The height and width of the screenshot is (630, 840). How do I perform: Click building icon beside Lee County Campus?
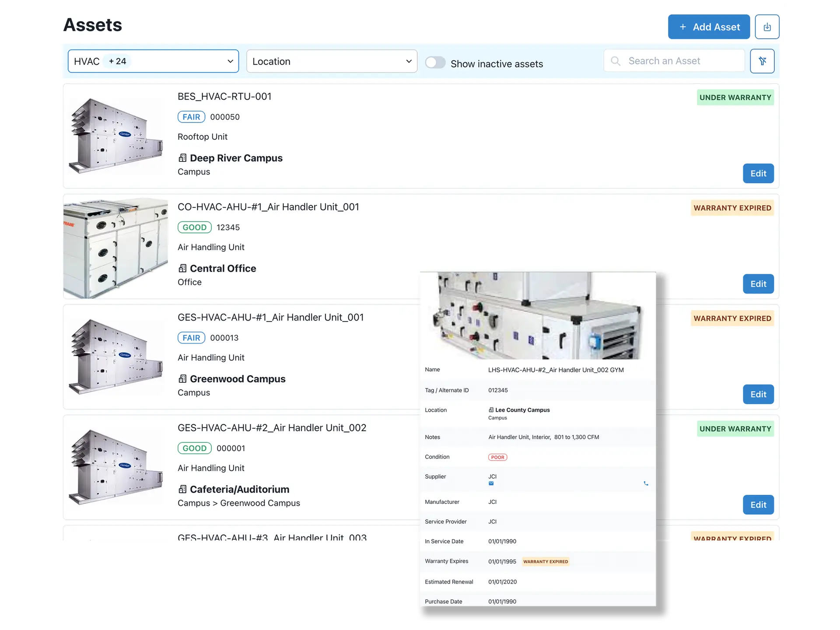click(x=491, y=410)
